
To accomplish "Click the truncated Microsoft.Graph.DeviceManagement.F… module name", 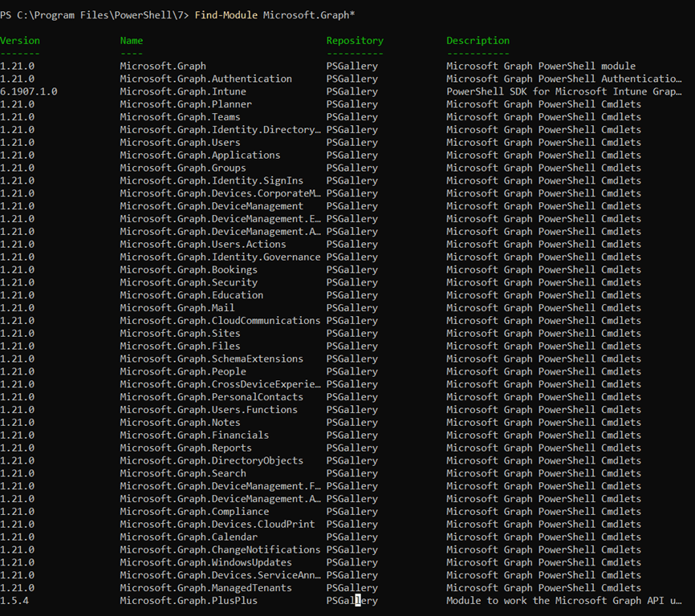I will [220, 486].
